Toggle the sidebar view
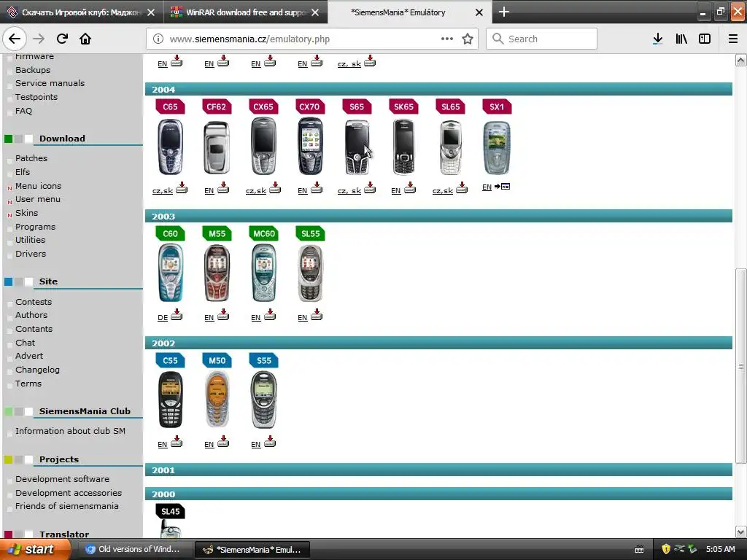747x560 pixels. click(705, 39)
